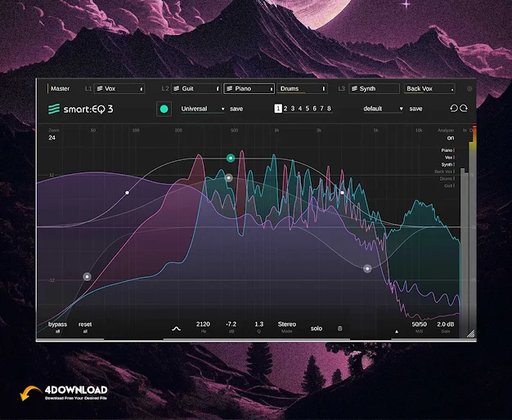
Task: Click the Guit slot stripes icon
Action: 177,88
